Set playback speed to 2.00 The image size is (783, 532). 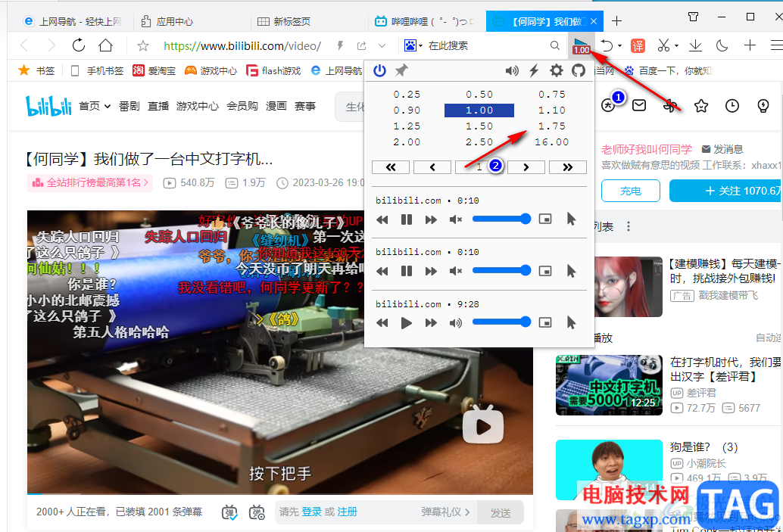pos(407,142)
